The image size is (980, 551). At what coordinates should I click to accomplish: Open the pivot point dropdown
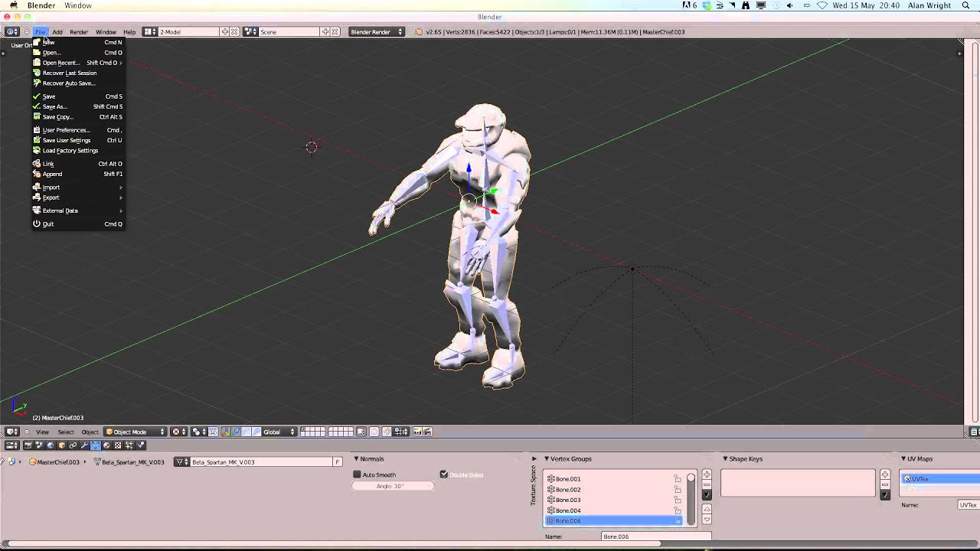click(198, 432)
